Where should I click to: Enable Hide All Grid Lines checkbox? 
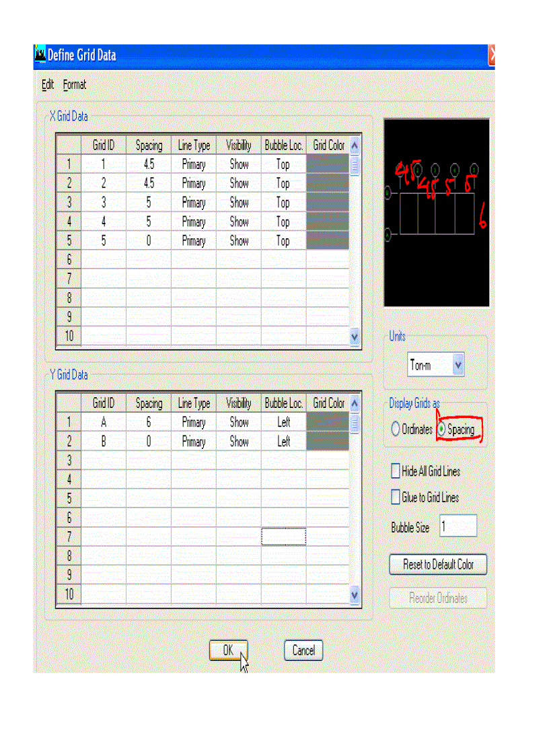pyautogui.click(x=396, y=471)
